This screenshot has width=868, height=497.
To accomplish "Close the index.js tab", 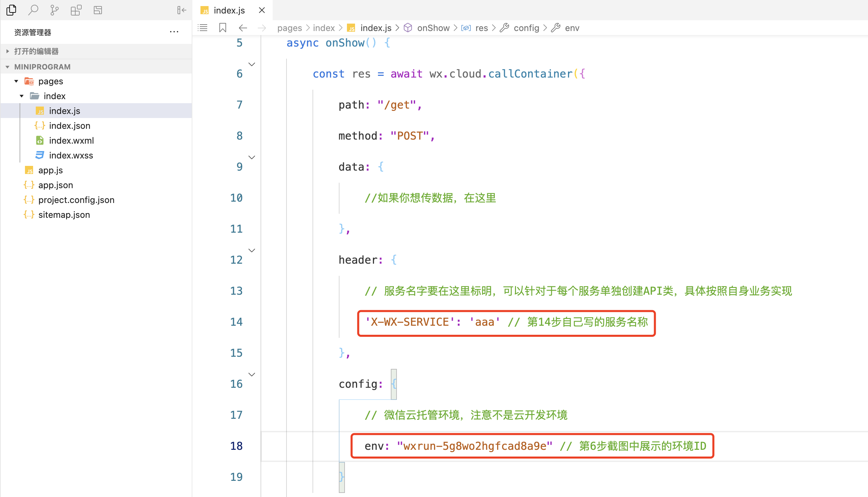I will (262, 10).
